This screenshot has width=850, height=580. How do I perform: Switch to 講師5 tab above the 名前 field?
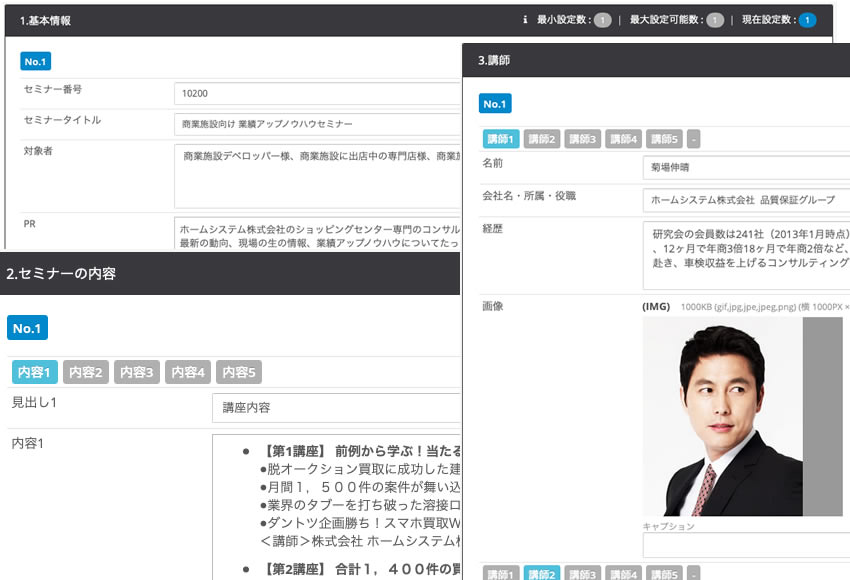pos(664,139)
